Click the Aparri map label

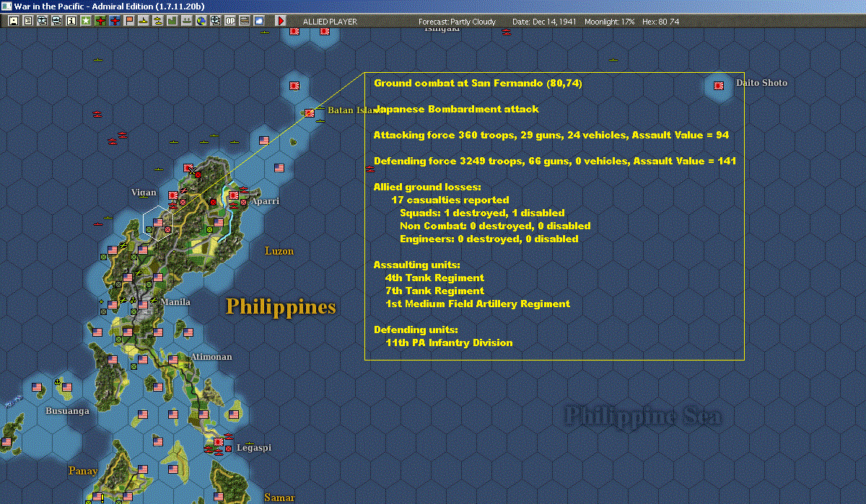[x=265, y=201]
